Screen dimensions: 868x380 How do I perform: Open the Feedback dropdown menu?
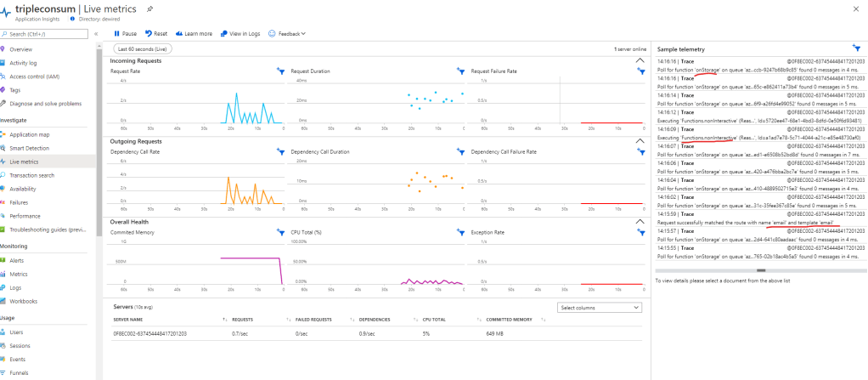click(287, 33)
